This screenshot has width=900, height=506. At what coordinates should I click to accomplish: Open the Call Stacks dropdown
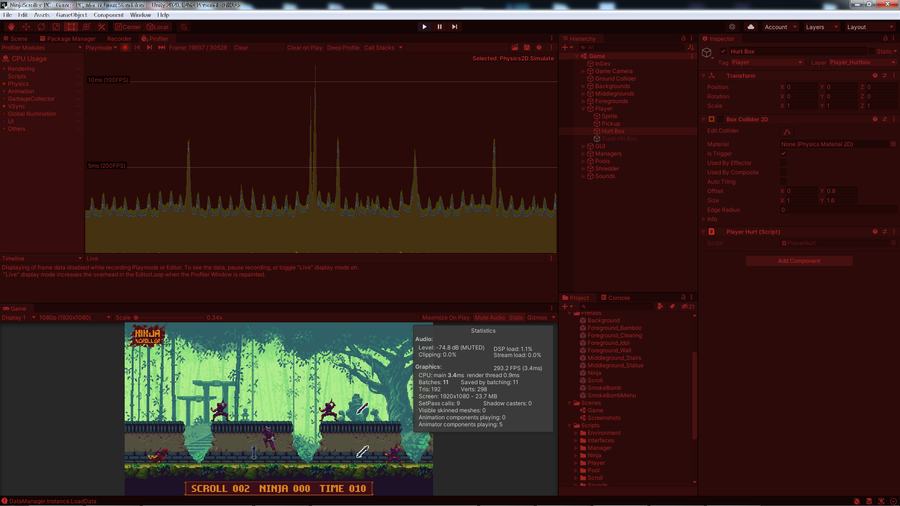tap(383, 48)
